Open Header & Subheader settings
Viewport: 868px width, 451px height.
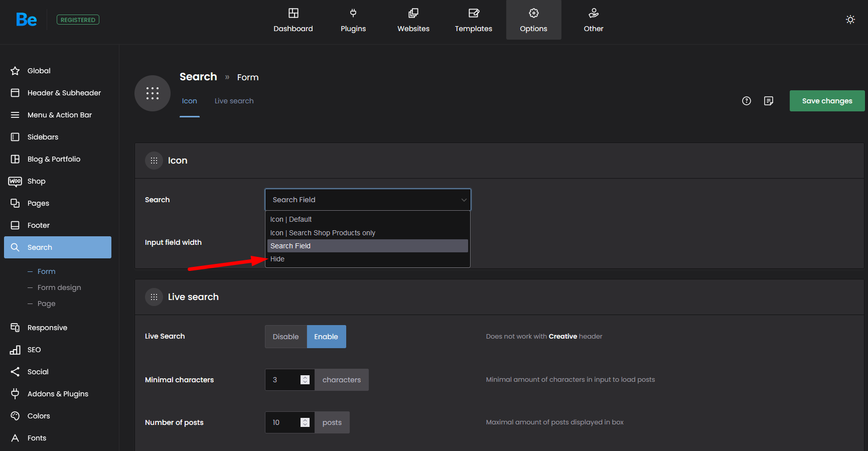(58, 93)
